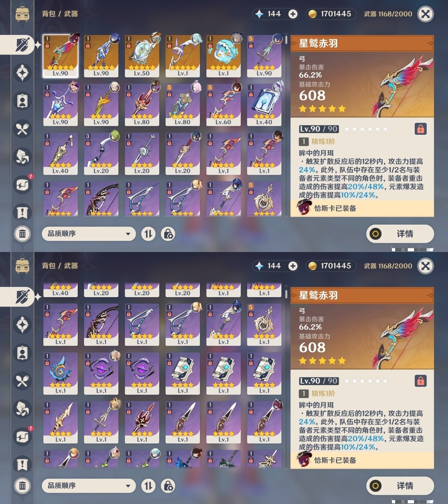Open Character Development items tab, lower screenshot sidebar
The image size is (448, 504).
[22, 353]
